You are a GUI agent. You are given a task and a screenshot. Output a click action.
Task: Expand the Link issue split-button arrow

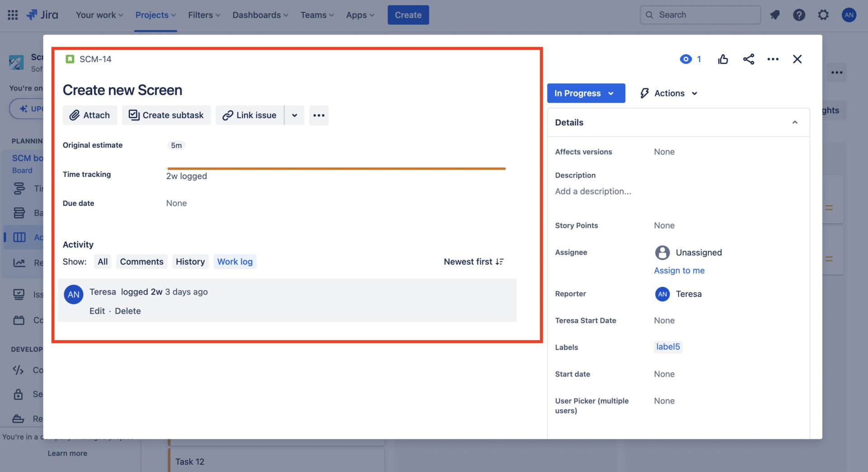(x=294, y=115)
